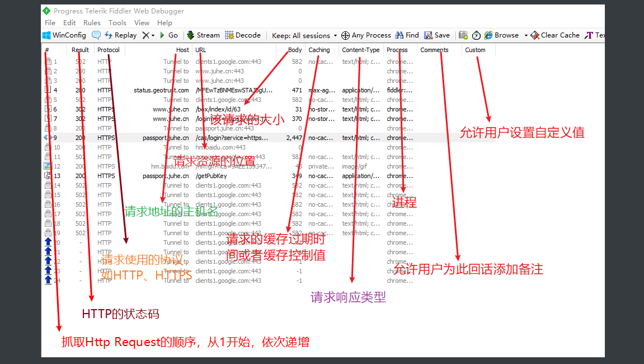644x364 pixels.
Task: Open the Browse dropdown arrow
Action: pos(526,36)
